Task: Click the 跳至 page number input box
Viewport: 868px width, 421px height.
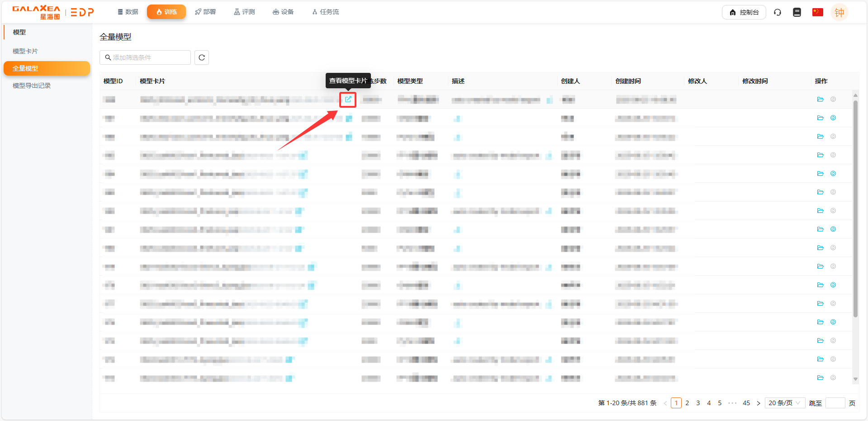Action: tap(835, 403)
